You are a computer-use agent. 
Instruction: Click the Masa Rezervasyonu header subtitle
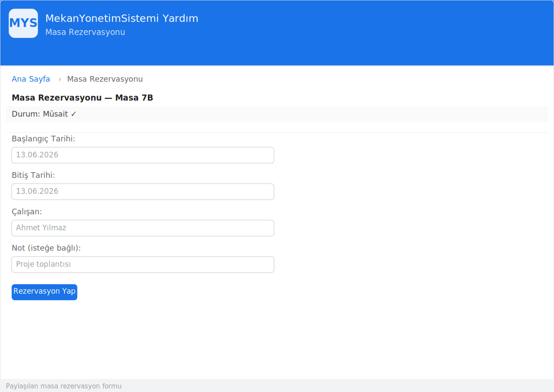click(85, 32)
